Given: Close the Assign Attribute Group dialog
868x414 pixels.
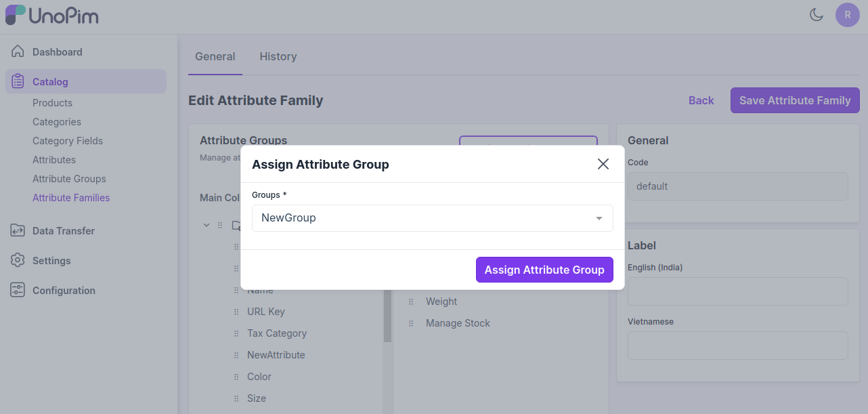Looking at the screenshot, I should click(x=603, y=163).
